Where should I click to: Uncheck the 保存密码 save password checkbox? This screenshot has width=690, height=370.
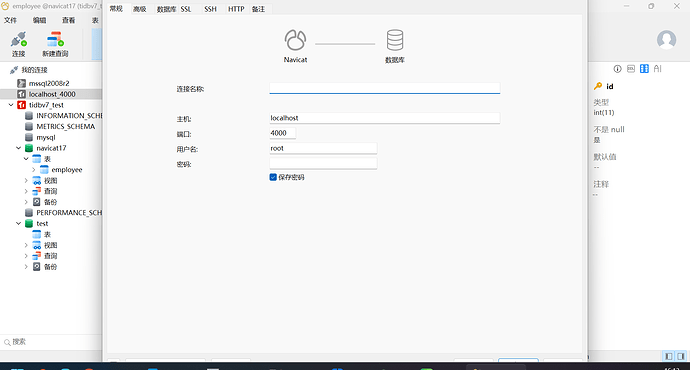(273, 177)
